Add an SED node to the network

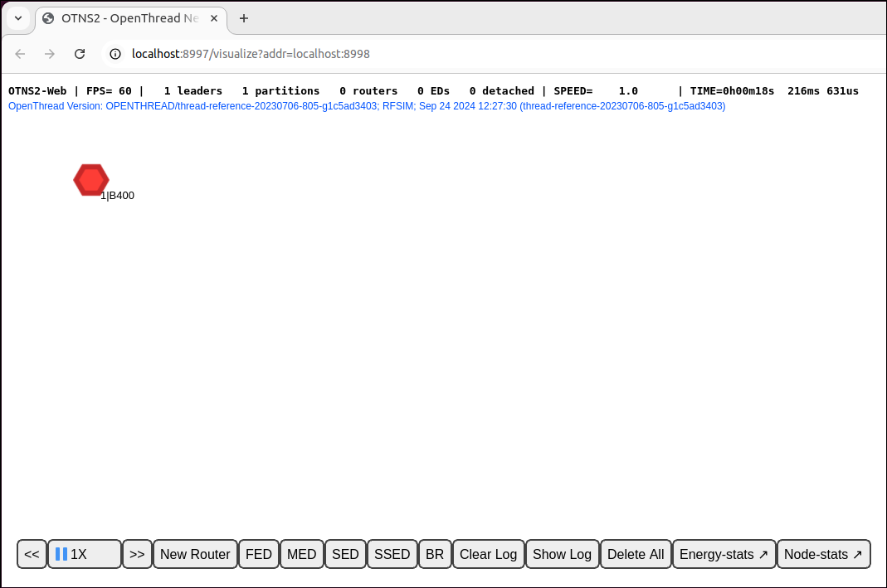pyautogui.click(x=345, y=554)
